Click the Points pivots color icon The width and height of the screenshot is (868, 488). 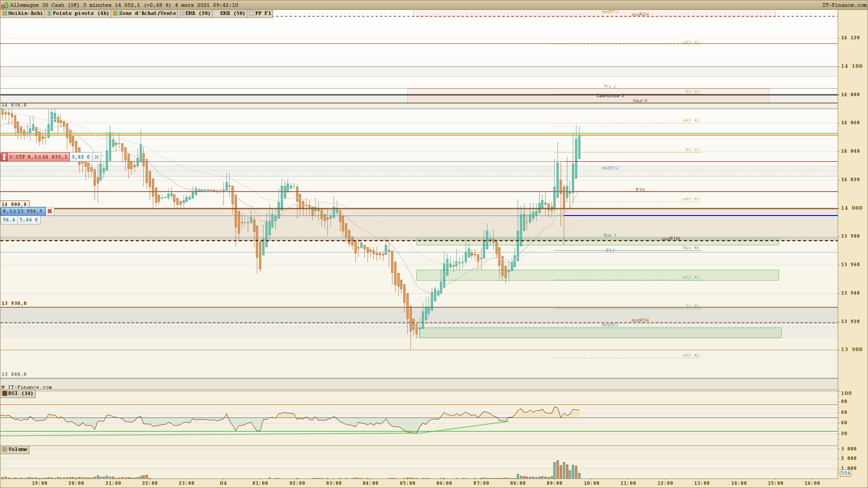tap(49, 14)
